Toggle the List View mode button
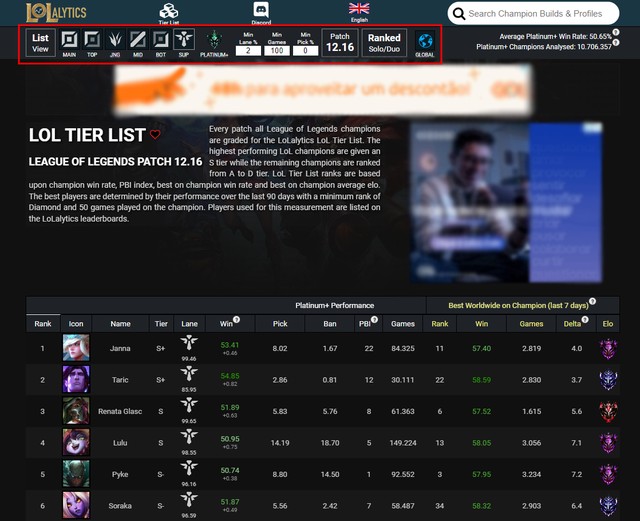640x521 pixels. [40, 43]
